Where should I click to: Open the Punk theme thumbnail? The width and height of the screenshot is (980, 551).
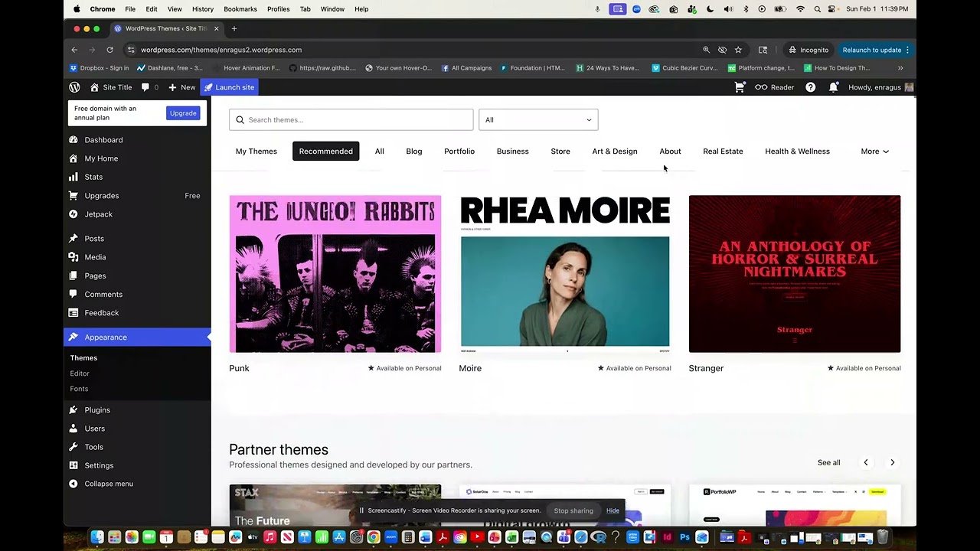coord(335,274)
